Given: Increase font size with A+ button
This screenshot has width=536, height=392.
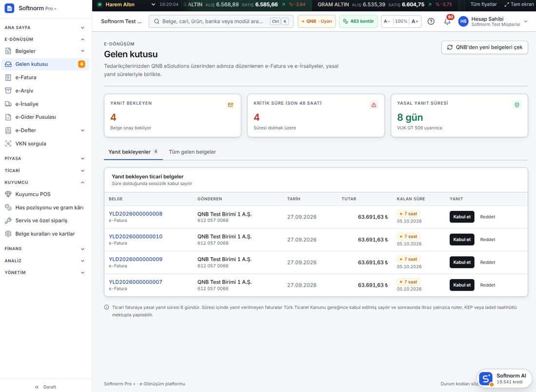Looking at the screenshot, I should (x=415, y=21).
